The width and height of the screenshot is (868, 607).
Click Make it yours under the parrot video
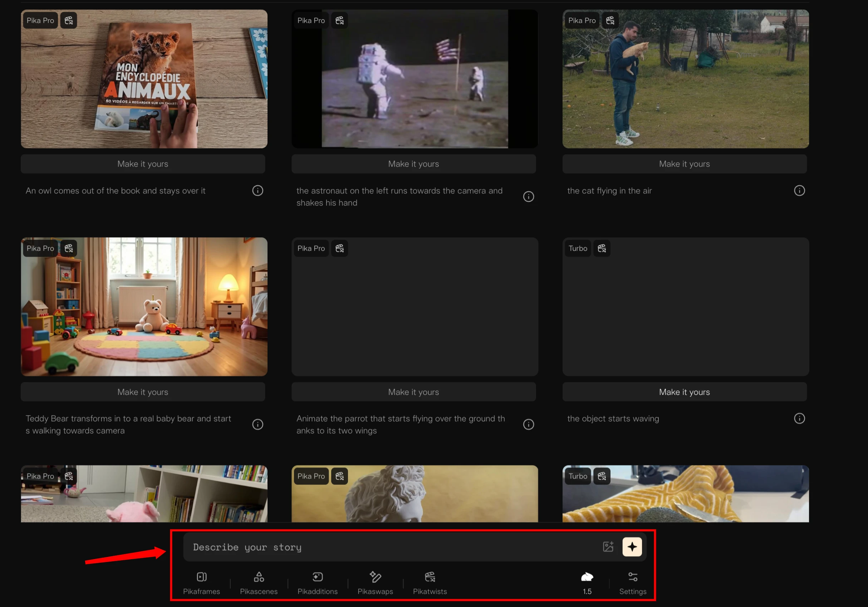point(413,392)
